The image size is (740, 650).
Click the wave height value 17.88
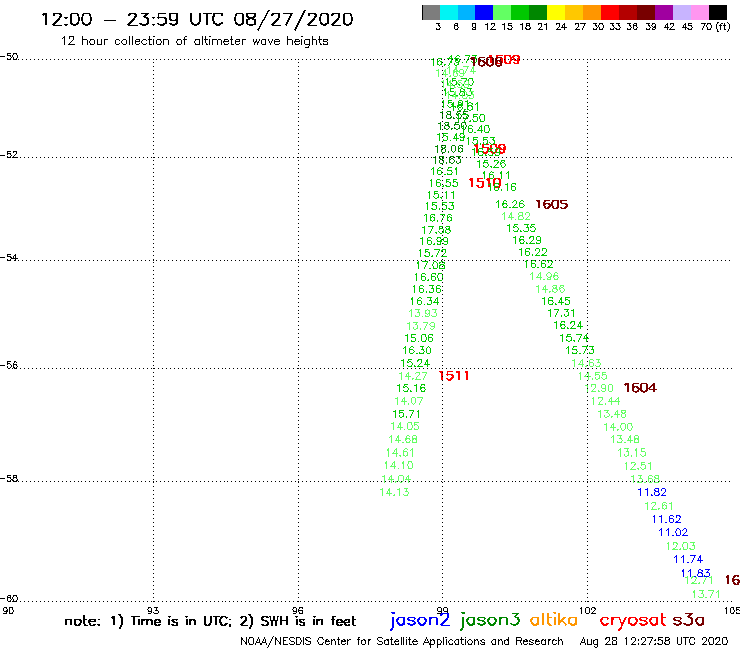coord(436,230)
